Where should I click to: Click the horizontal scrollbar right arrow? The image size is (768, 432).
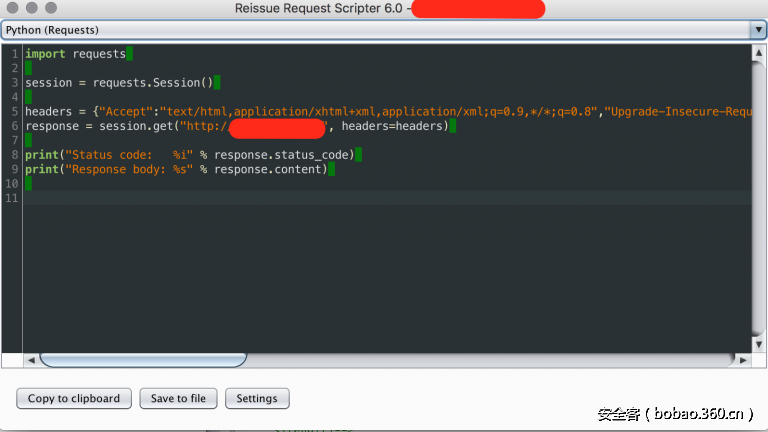pos(743,360)
